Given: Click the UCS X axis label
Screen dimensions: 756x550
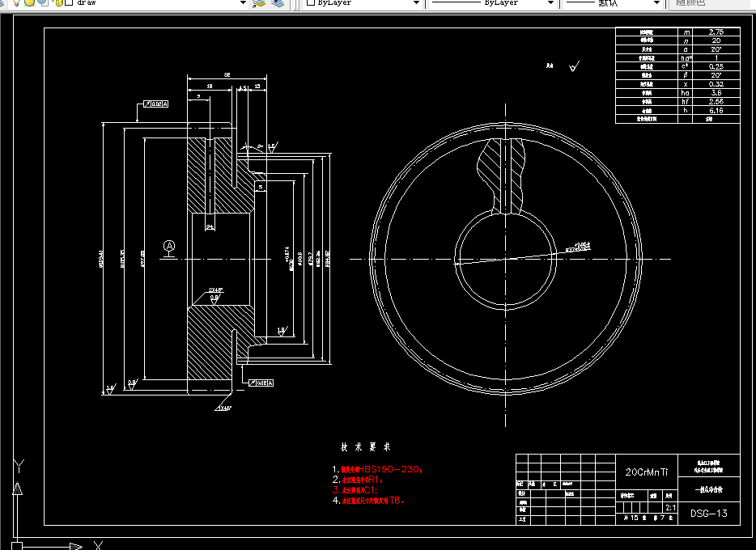Looking at the screenshot, I should [x=99, y=546].
